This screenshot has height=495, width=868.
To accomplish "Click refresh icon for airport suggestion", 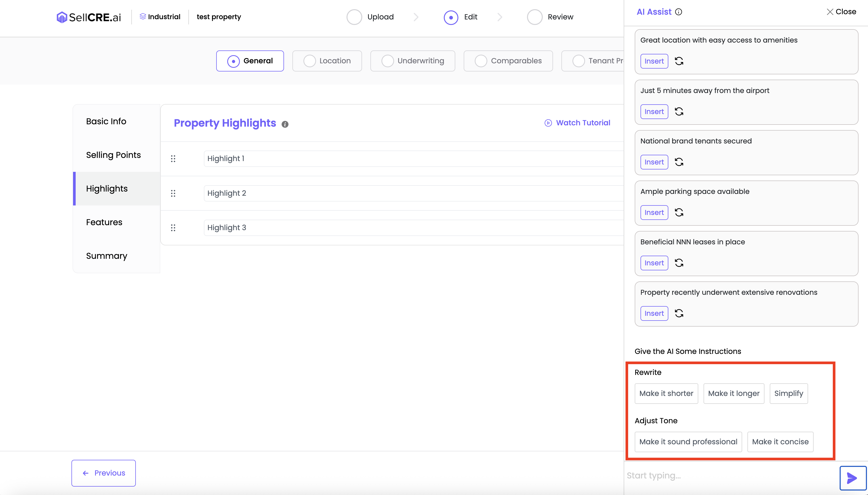I will click(x=679, y=111).
